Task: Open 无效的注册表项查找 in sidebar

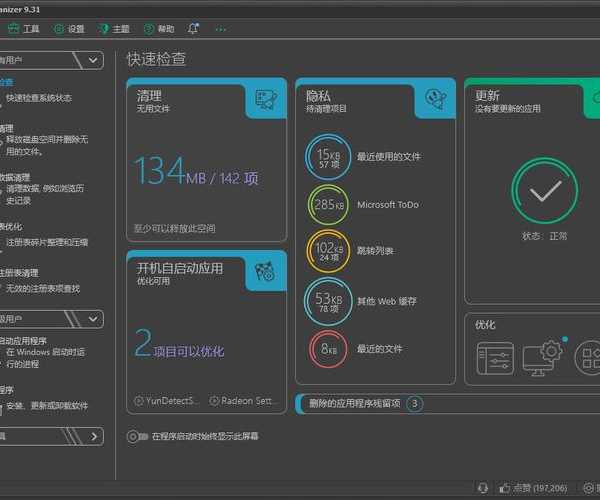Action: 43,288
